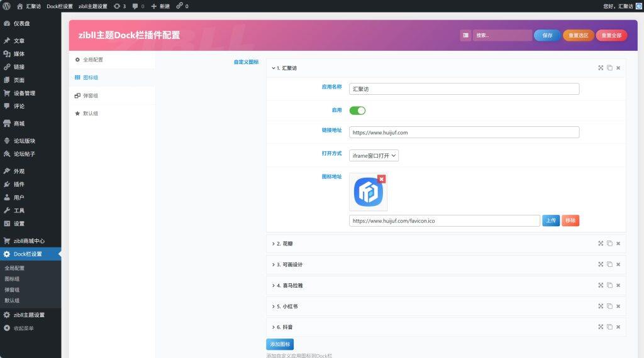Click the move icon of 喜马拉雅 item

[x=601, y=285]
